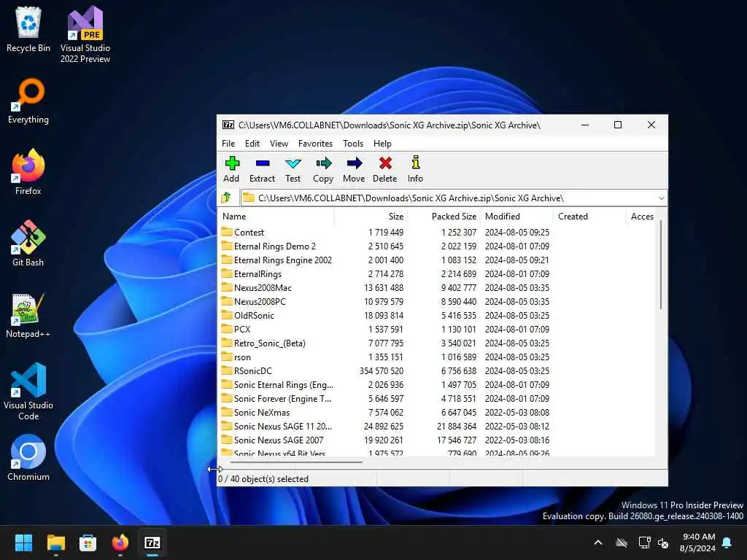Viewport: 747px width, 560px height.
Task: Open Firefox from the taskbar
Action: point(120,542)
